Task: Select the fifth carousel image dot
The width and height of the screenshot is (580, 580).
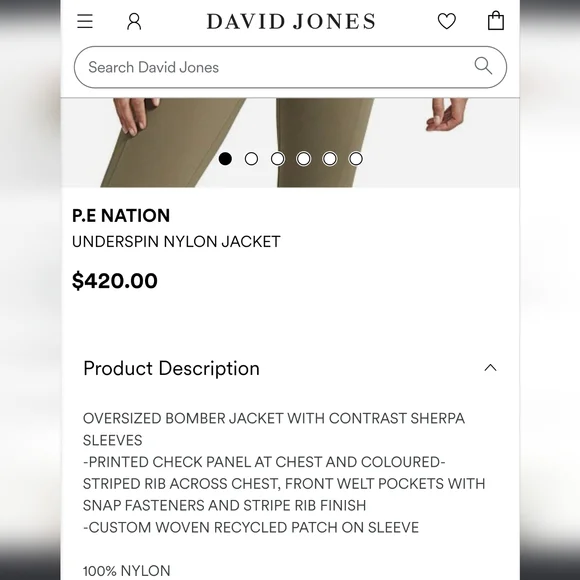Action: pyautogui.click(x=330, y=159)
